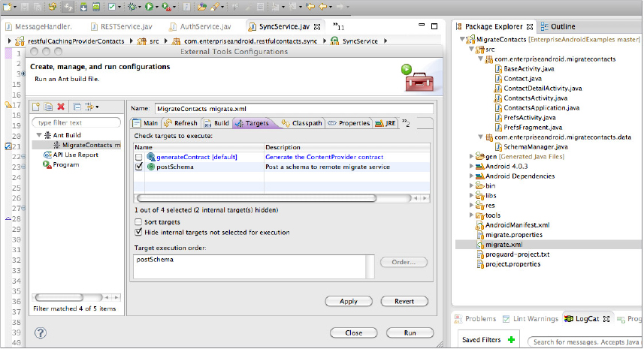
Task: Click the green Run icon in main toolbar
Action: pos(149,7)
